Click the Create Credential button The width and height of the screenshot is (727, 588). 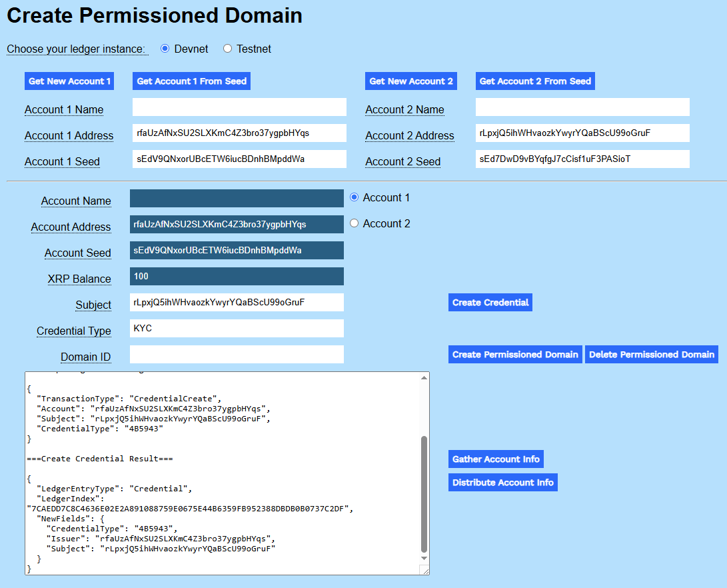tap(490, 302)
